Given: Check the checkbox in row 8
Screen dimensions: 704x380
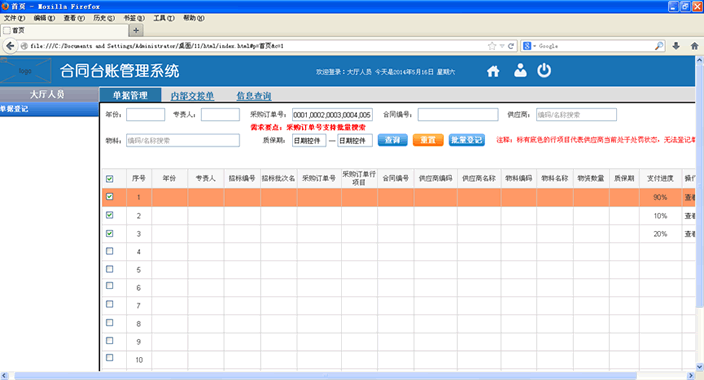Looking at the screenshot, I should tap(110, 323).
